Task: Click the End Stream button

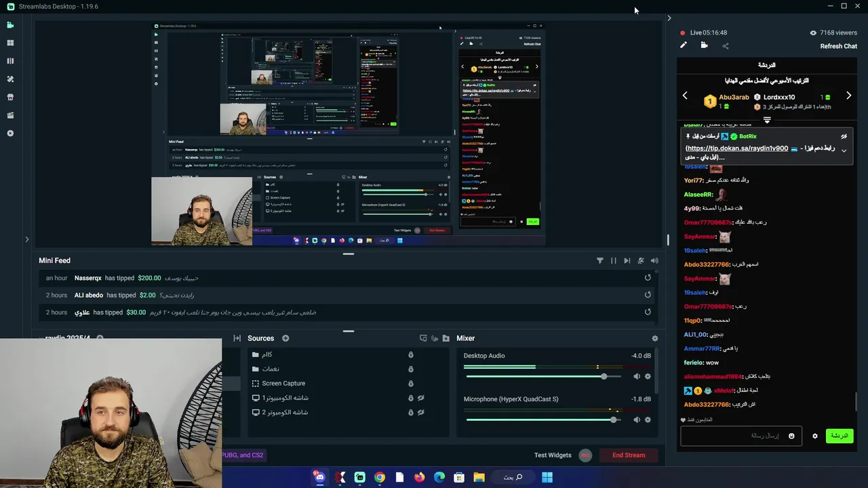Action: (x=629, y=455)
